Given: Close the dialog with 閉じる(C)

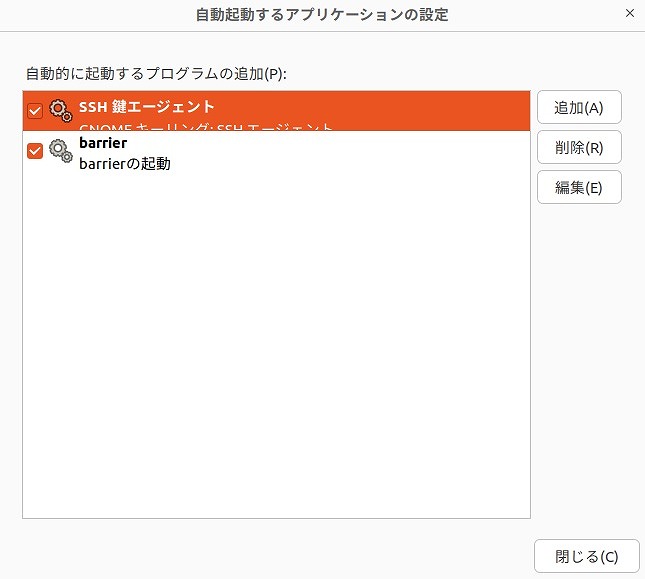Looking at the screenshot, I should (x=587, y=556).
